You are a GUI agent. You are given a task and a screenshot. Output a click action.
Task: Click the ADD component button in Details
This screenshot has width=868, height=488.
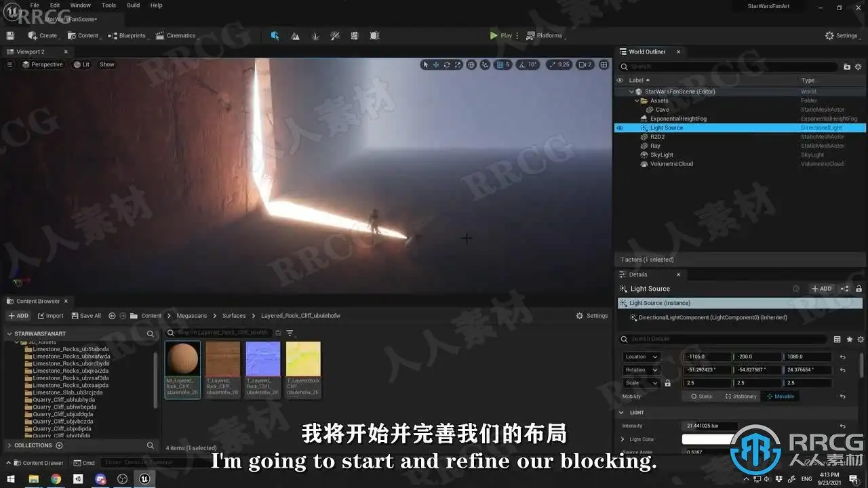821,289
